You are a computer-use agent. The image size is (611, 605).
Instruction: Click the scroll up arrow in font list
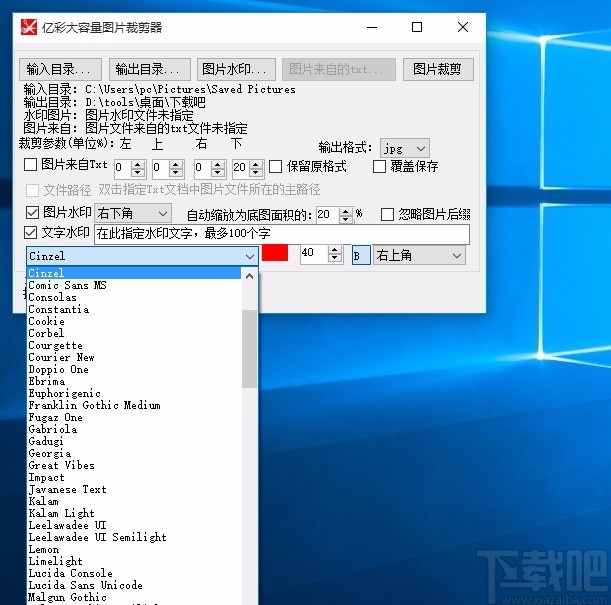[x=250, y=276]
